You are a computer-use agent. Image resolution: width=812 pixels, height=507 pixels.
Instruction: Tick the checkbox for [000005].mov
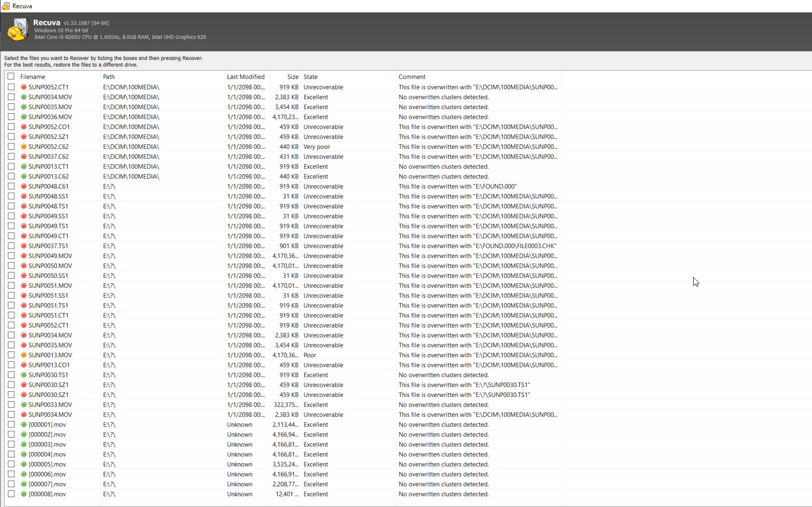pos(11,464)
